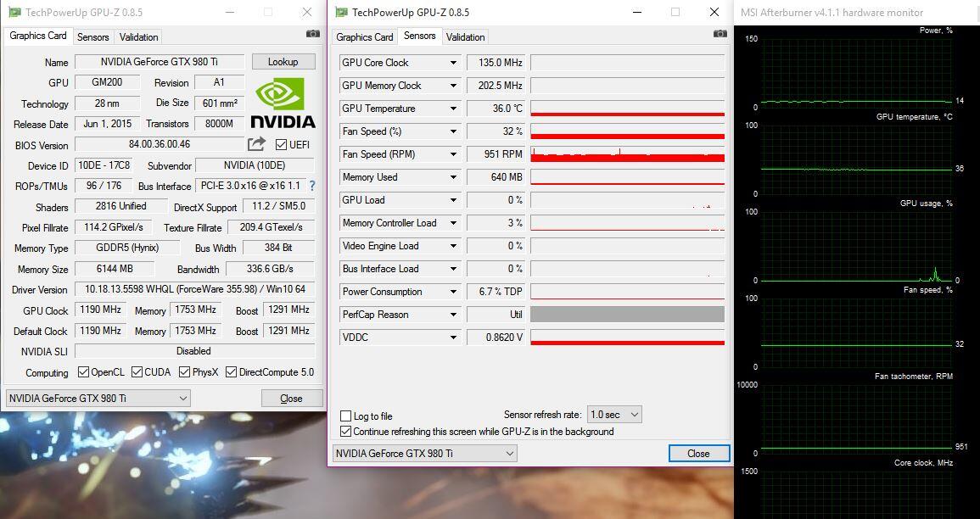Screen dimensions: 980x519
Task: Click the 640 MB memory used value
Action: click(x=495, y=177)
